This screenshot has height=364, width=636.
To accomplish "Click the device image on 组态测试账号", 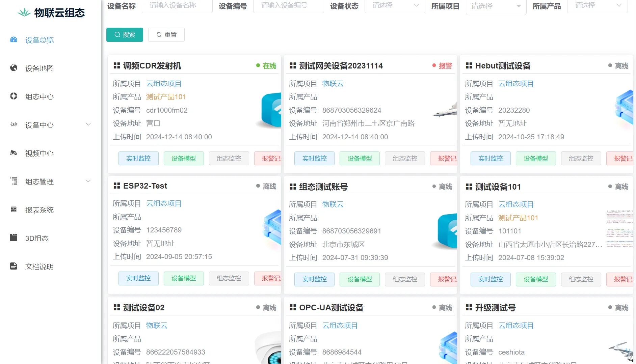I will pyautogui.click(x=445, y=231).
